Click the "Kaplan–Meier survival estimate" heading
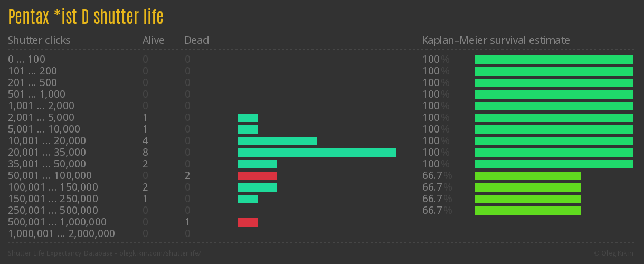This screenshot has height=264, width=644. click(496, 40)
